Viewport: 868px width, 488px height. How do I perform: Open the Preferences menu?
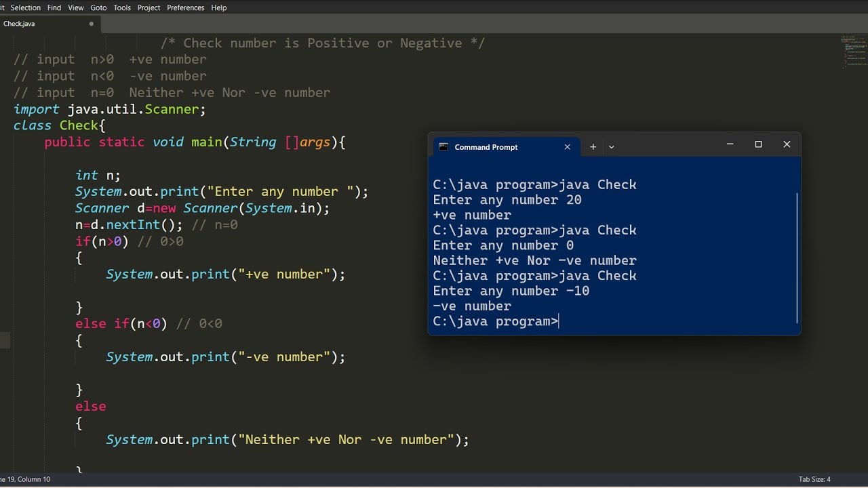coord(185,7)
